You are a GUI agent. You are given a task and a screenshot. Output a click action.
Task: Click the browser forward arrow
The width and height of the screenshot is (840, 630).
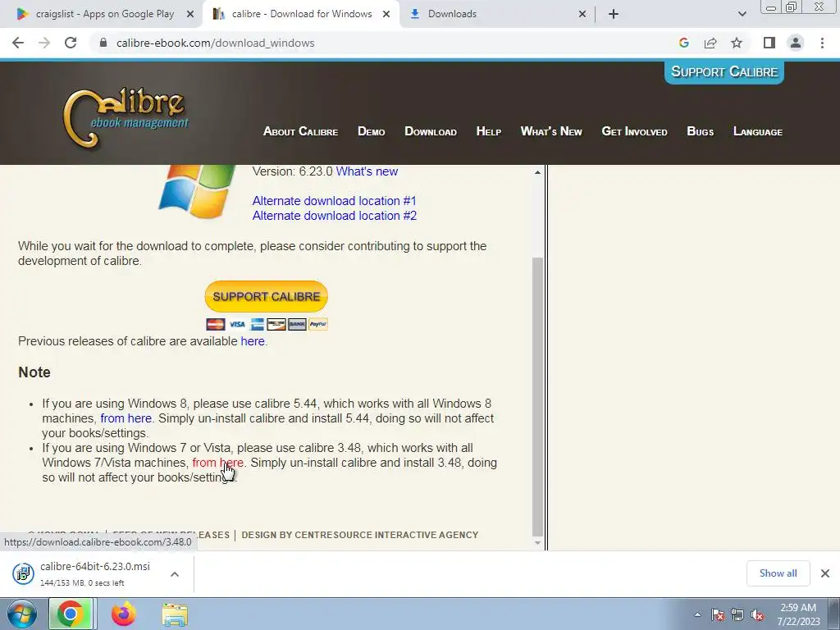[x=44, y=43]
